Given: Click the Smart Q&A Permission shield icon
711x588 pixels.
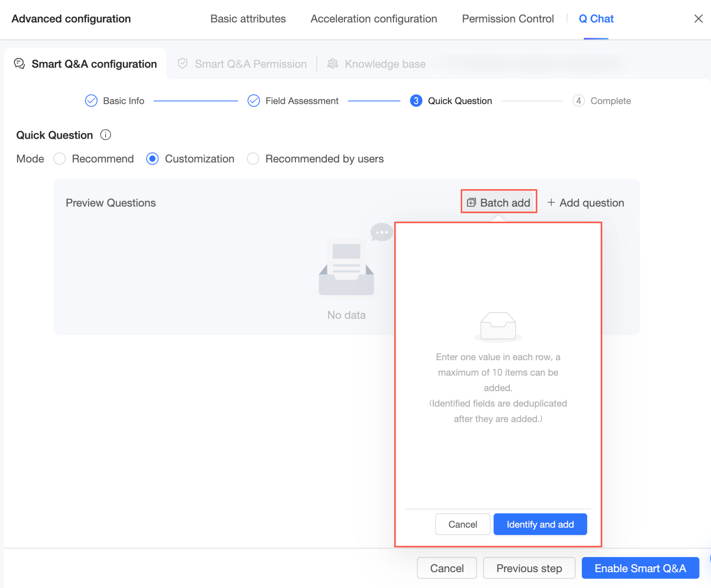Looking at the screenshot, I should pos(183,64).
